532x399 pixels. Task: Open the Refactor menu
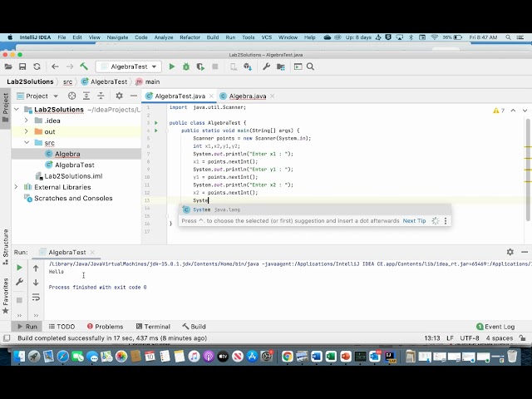coord(190,37)
